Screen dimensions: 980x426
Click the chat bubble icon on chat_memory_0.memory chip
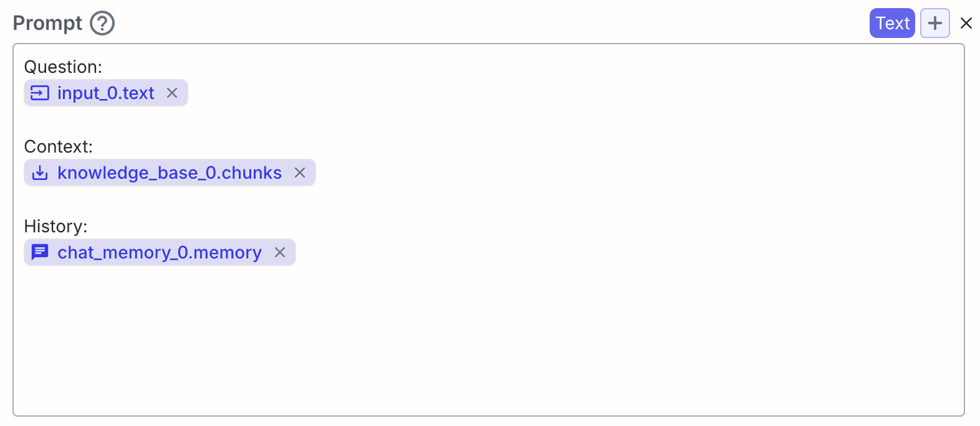click(x=40, y=252)
